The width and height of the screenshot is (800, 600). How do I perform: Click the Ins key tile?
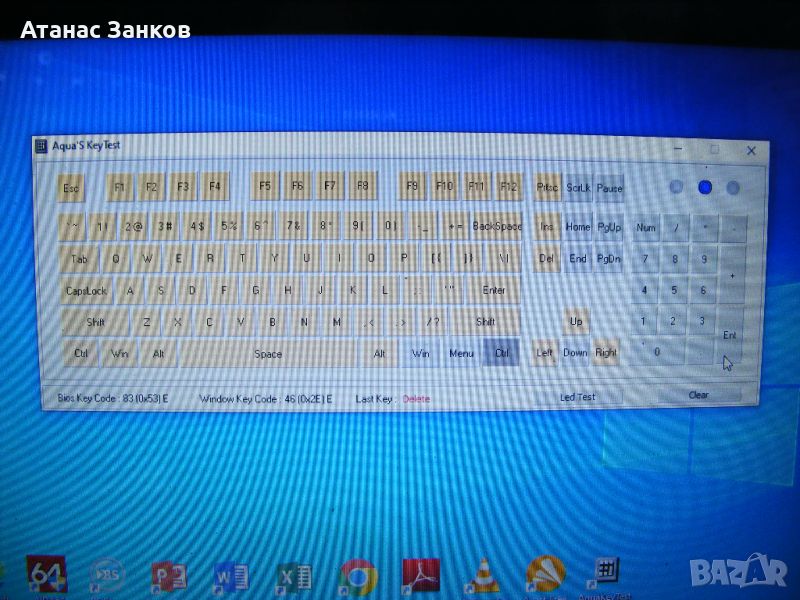[546, 226]
